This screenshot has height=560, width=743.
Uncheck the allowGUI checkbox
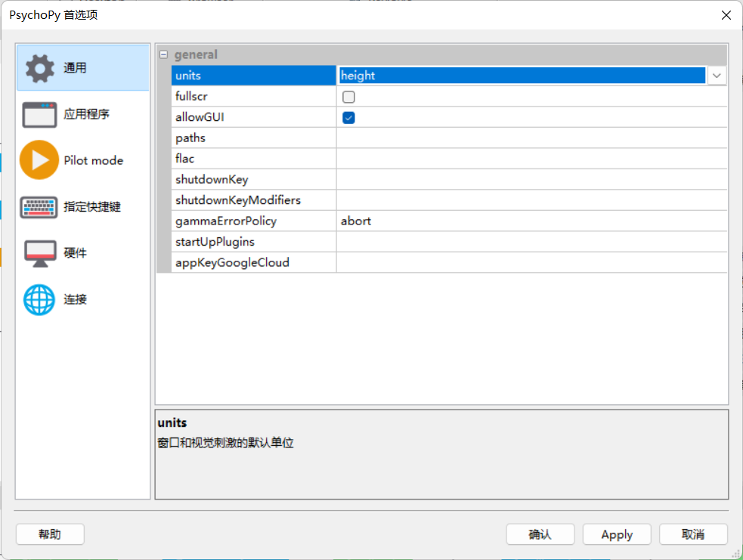coord(348,117)
